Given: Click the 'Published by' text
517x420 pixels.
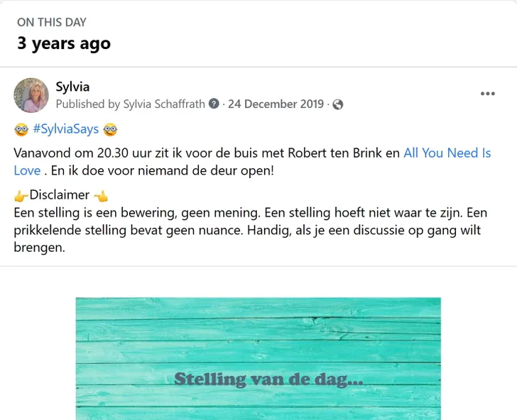Looking at the screenshot, I should point(88,104).
